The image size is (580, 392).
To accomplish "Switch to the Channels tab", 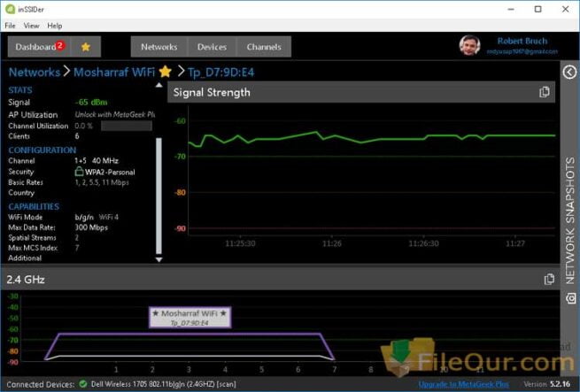I will point(264,47).
